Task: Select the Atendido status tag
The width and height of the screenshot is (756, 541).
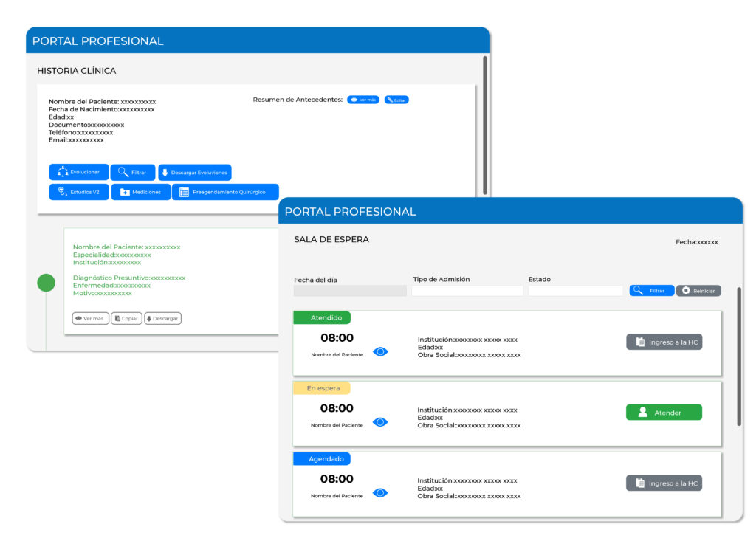Action: [x=322, y=318]
